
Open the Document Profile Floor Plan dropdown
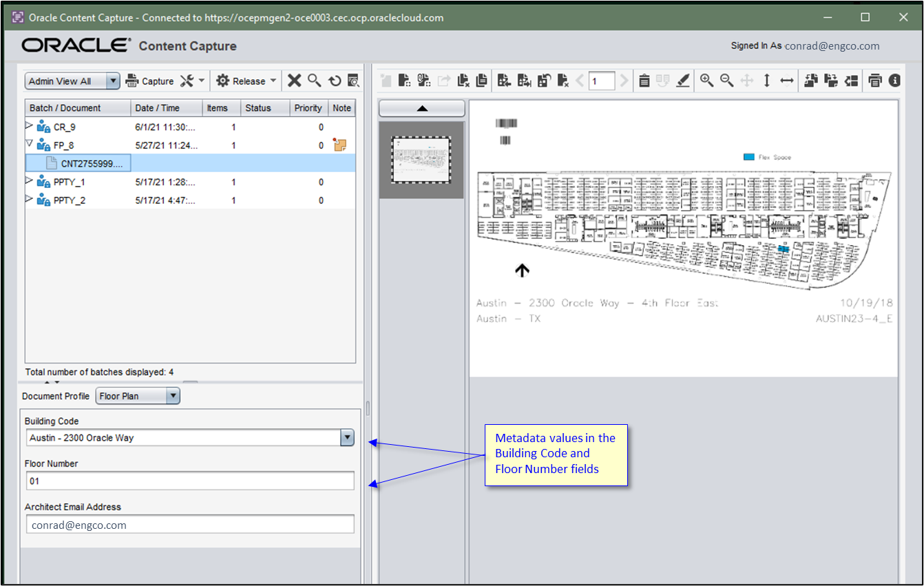[173, 396]
